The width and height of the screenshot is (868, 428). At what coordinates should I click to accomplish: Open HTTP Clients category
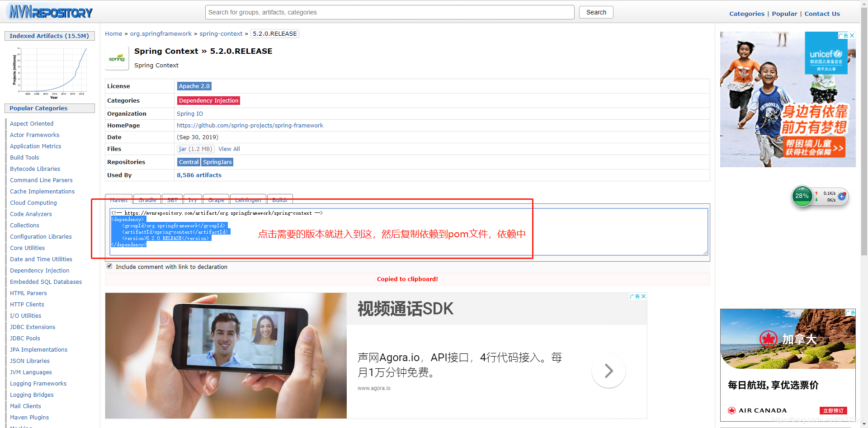pyautogui.click(x=27, y=304)
